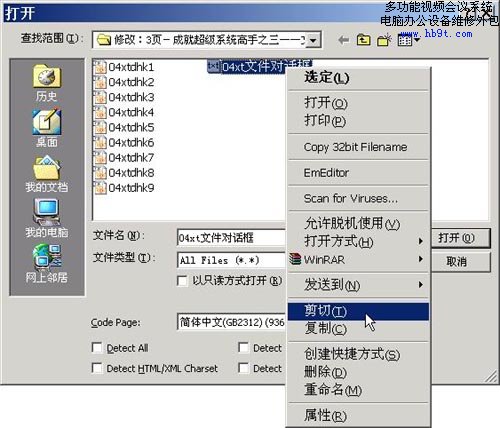Screen dimensions: 500x428
Task: Enable 以只读方式打开 read-only checkbox
Action: tap(182, 281)
